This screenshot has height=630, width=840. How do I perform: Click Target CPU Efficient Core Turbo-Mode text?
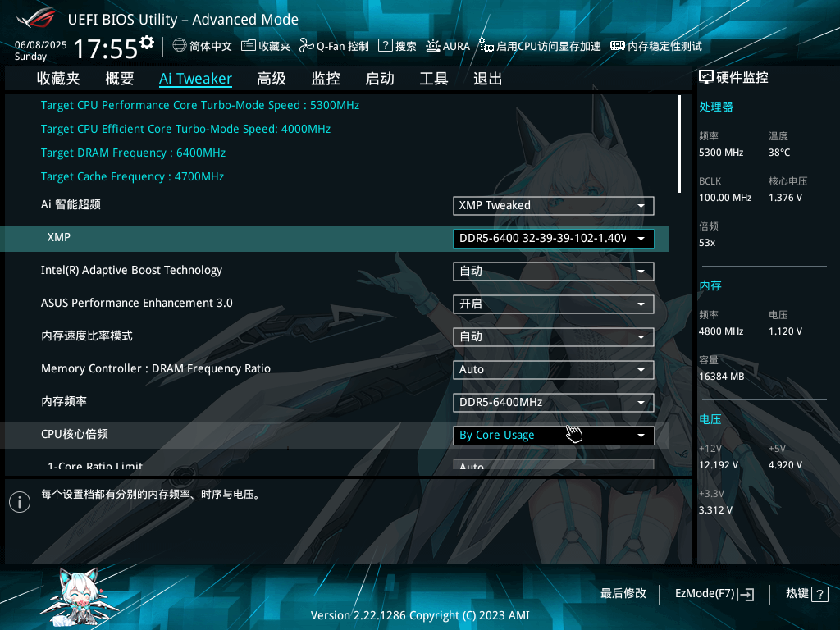(186, 129)
